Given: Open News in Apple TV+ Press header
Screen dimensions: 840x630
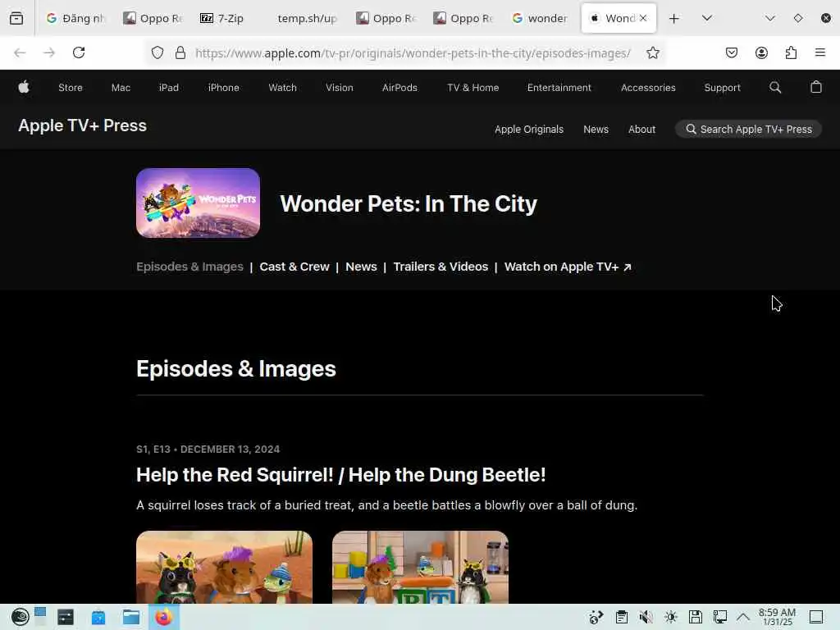Looking at the screenshot, I should click(x=596, y=129).
